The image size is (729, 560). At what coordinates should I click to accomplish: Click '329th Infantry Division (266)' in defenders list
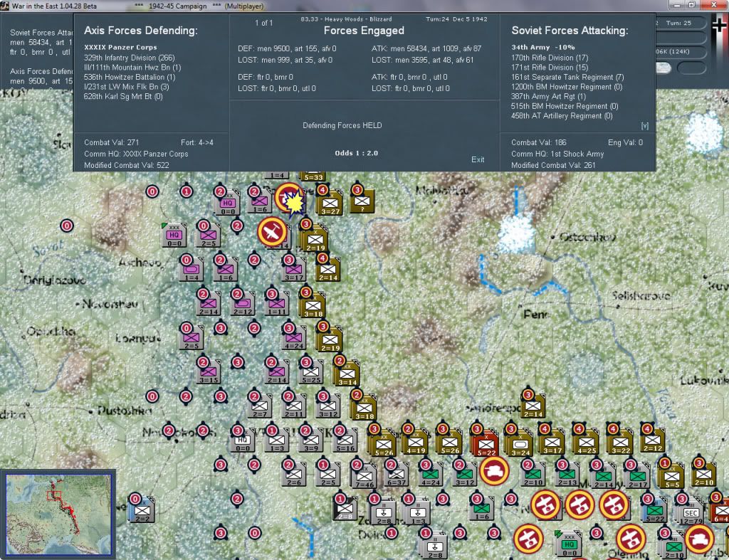(x=130, y=58)
